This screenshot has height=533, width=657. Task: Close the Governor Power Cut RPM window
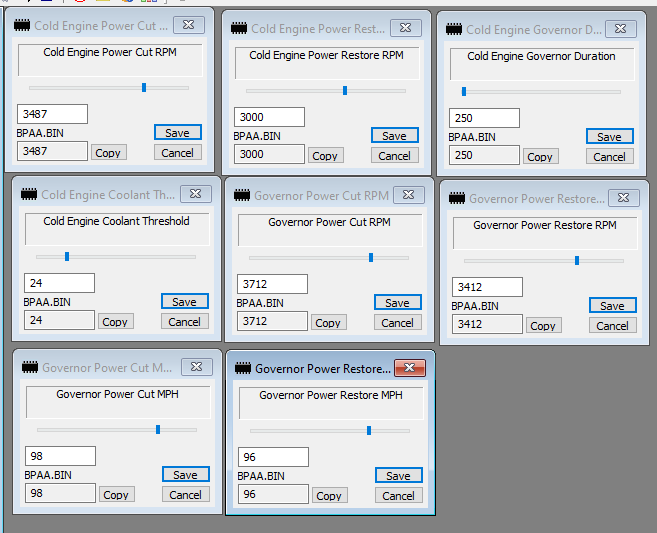(x=408, y=195)
